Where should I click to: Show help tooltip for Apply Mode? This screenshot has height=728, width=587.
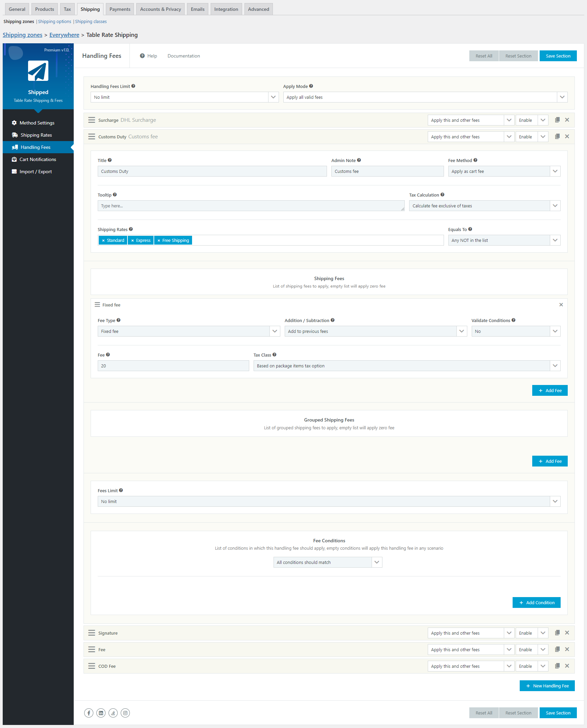click(311, 86)
